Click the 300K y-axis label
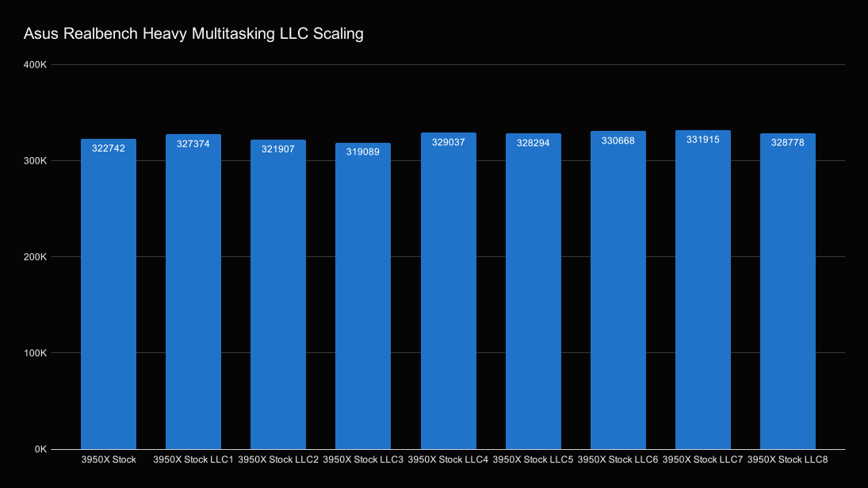 [x=36, y=161]
